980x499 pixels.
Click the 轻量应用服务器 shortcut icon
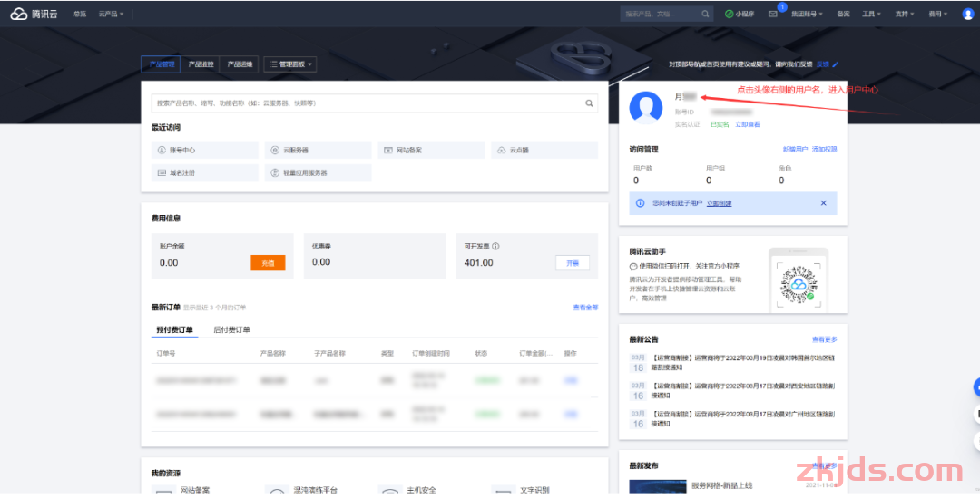tap(275, 173)
